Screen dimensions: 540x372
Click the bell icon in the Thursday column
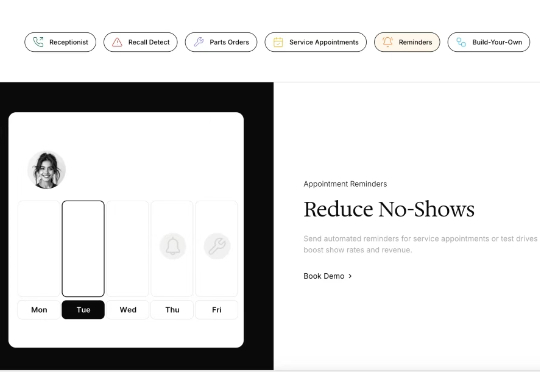pyautogui.click(x=173, y=246)
